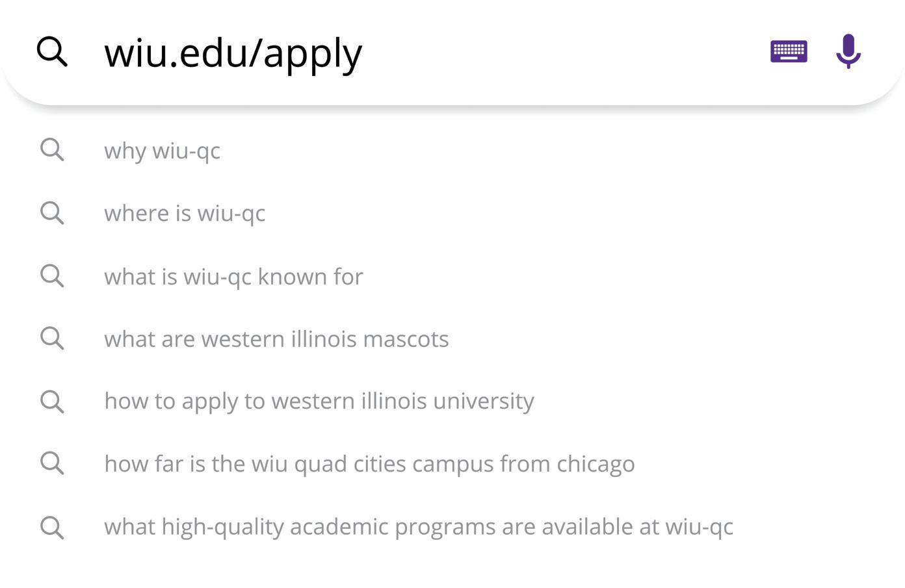Screen dimensions: 905x588
Task: Click magnifier beside western illinois mascots suggestion
Action: [x=52, y=339]
